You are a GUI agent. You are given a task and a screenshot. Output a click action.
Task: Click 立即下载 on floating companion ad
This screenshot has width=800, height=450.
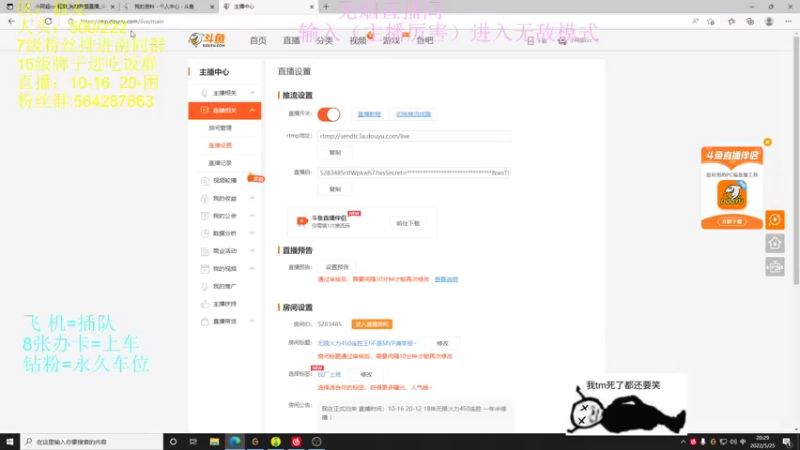(x=732, y=221)
